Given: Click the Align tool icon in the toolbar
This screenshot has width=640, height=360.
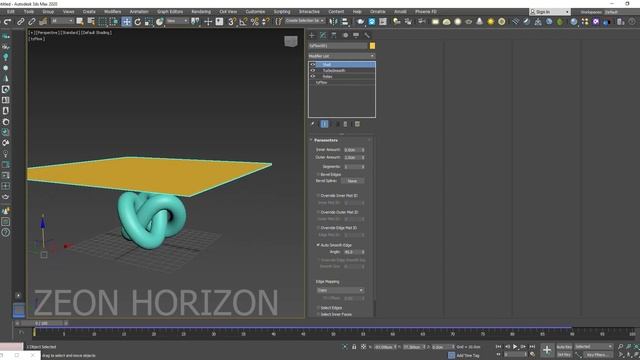Looking at the screenshot, I should click(345, 21).
